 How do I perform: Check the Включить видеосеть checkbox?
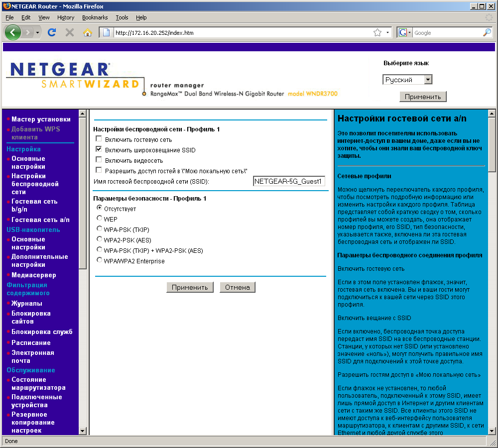coord(99,160)
